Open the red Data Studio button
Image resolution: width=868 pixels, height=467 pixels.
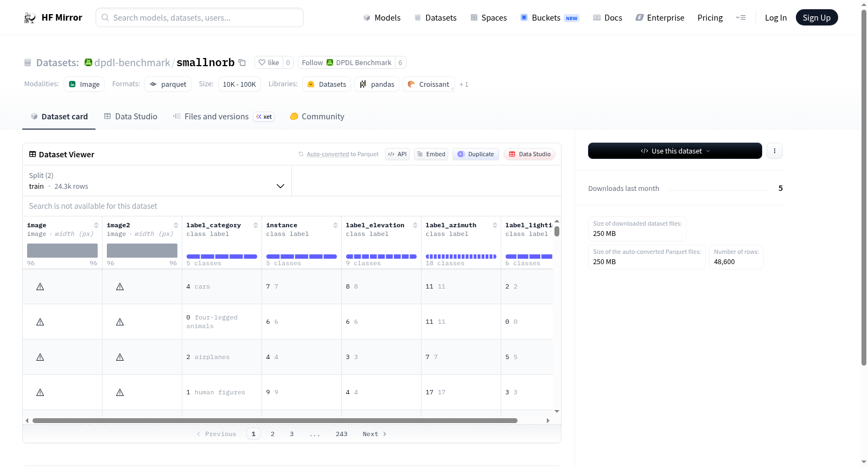(x=529, y=154)
